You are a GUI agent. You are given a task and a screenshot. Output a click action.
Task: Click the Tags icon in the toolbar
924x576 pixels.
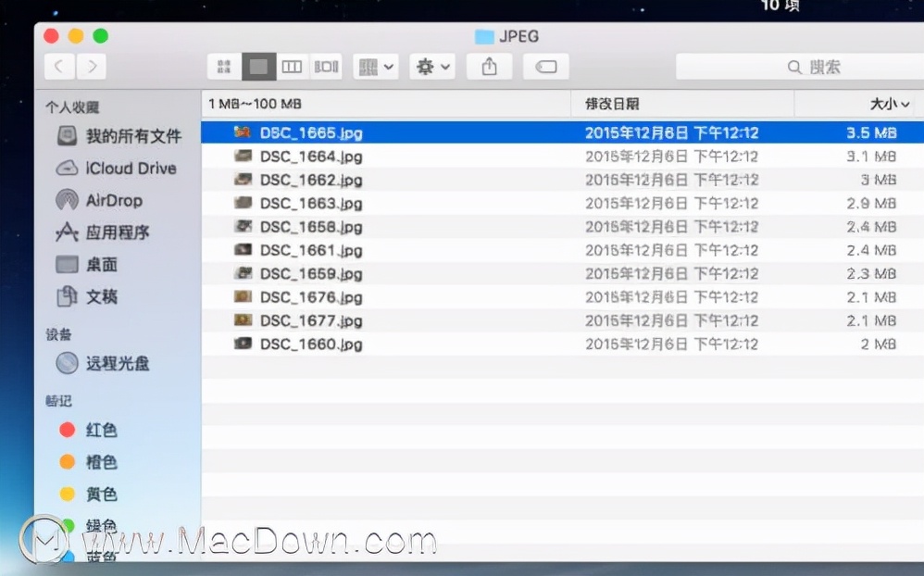pos(545,66)
